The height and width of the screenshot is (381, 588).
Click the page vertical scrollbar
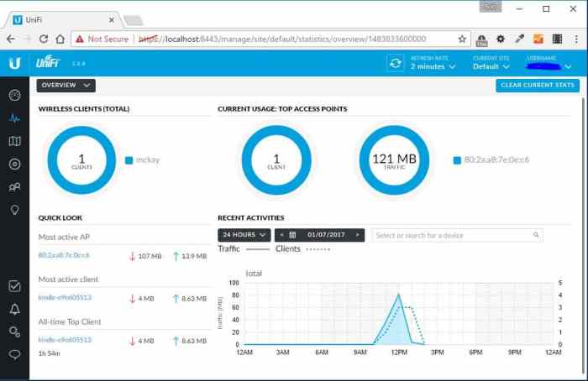point(583,234)
